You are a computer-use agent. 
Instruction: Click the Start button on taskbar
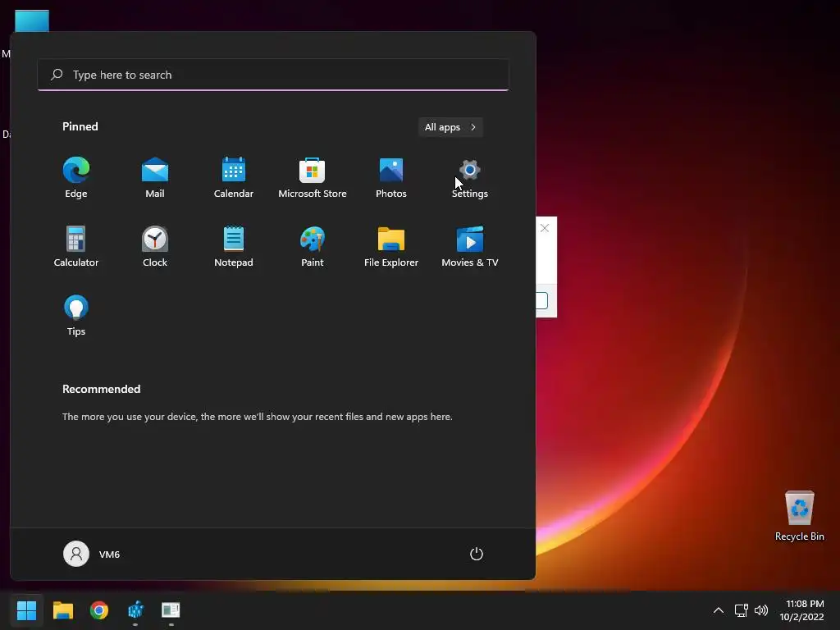click(x=26, y=610)
